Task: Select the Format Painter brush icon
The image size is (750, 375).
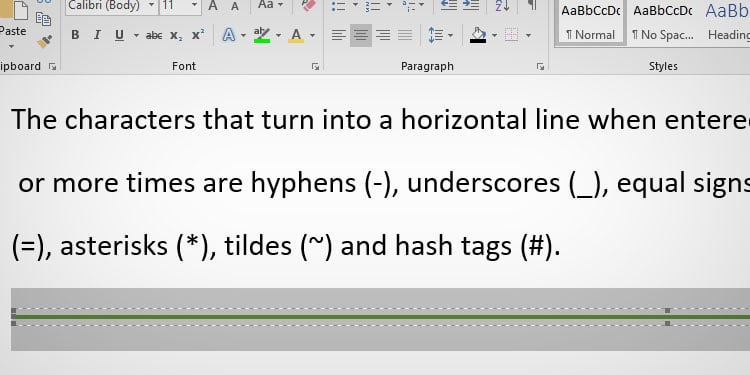Action: 44,42
